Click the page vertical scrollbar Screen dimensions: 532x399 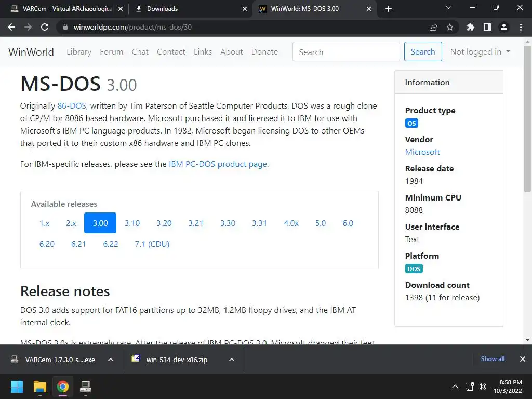point(527,119)
